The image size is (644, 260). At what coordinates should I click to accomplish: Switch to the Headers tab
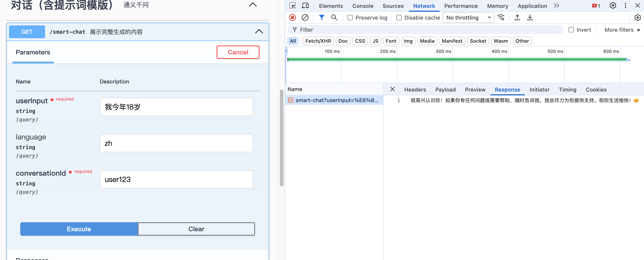pyautogui.click(x=415, y=90)
